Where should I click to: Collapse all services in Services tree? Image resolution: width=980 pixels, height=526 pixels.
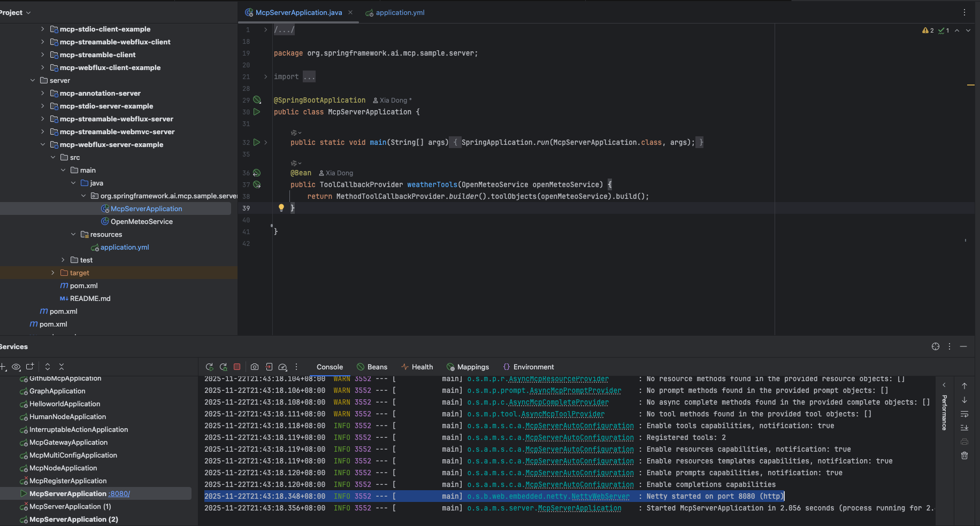62,367
